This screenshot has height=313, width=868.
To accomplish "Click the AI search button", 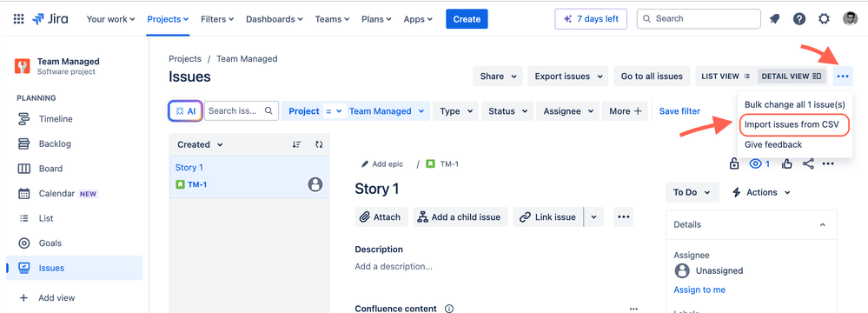I will pos(185,110).
